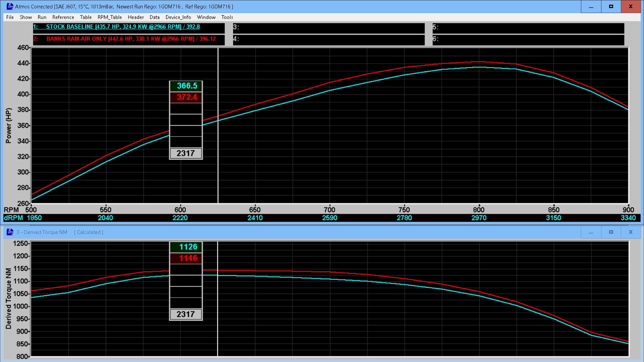Click the dRPM 3340 axis label

click(628, 218)
